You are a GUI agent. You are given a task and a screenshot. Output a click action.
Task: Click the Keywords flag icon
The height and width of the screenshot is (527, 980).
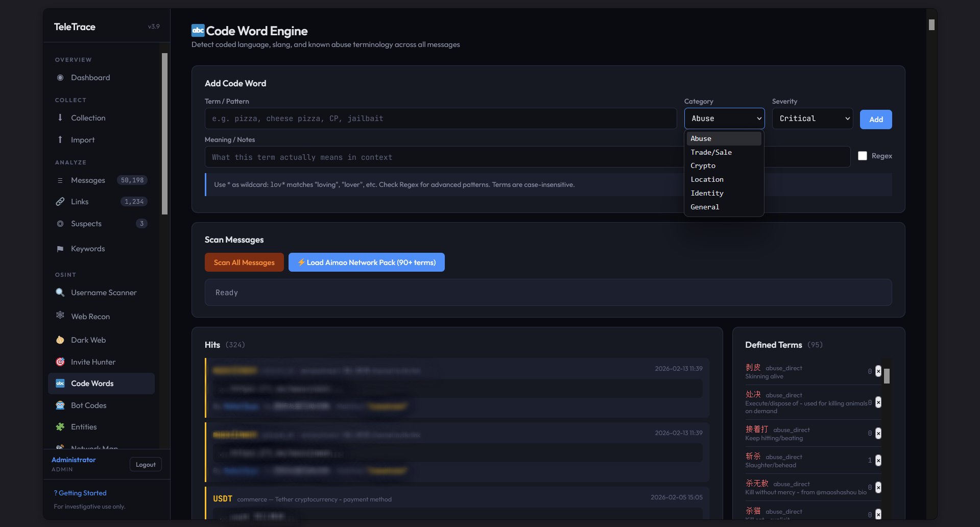coord(60,248)
